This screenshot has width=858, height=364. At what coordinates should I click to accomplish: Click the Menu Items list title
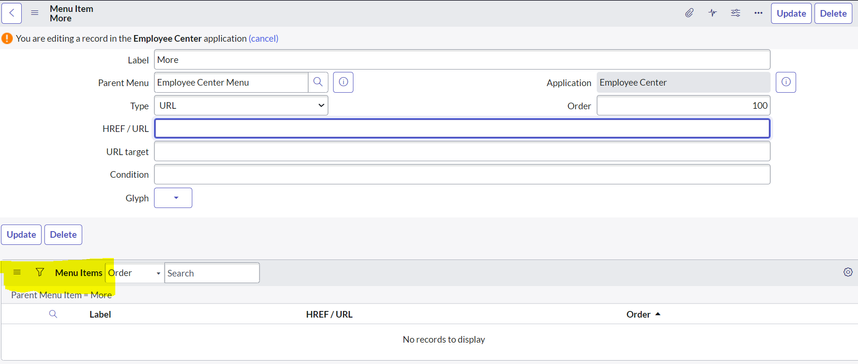(78, 273)
